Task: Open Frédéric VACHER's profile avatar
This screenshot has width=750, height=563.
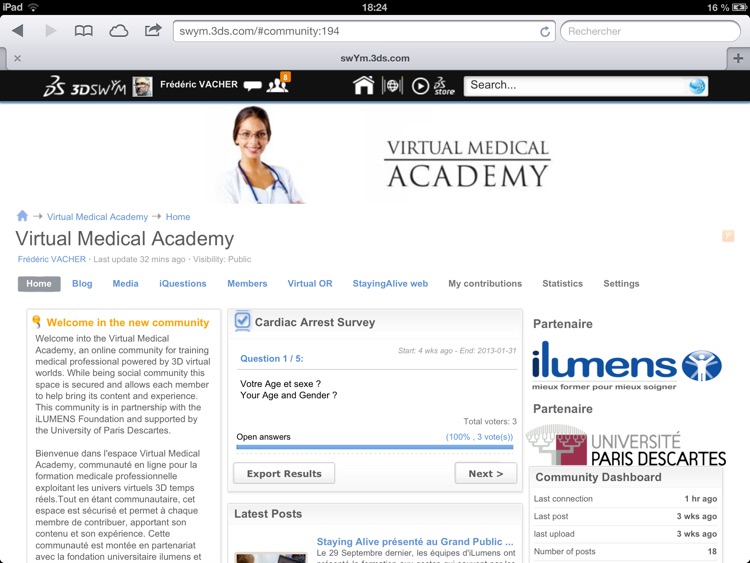Action: click(142, 87)
